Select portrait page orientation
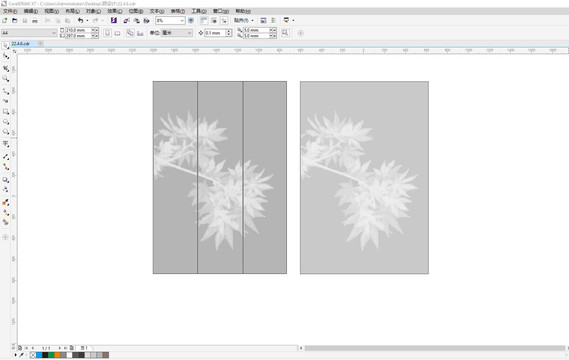This screenshot has height=360, width=569. (x=107, y=33)
